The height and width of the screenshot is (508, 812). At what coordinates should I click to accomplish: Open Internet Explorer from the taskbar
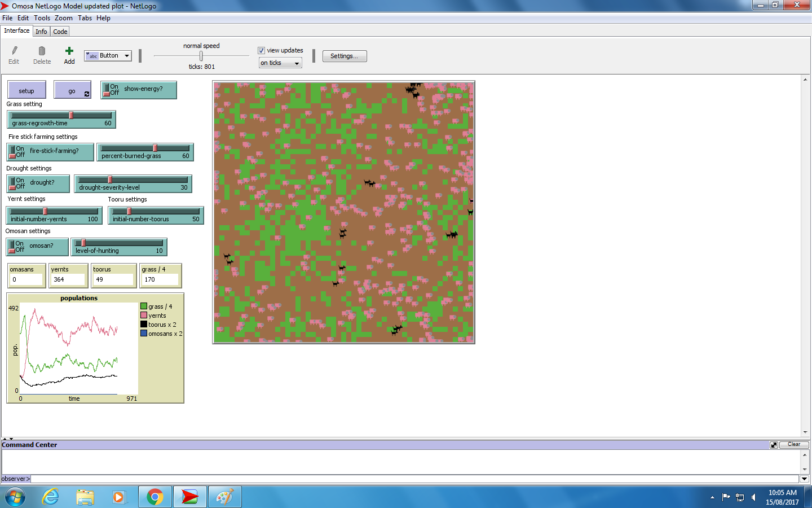click(51, 497)
